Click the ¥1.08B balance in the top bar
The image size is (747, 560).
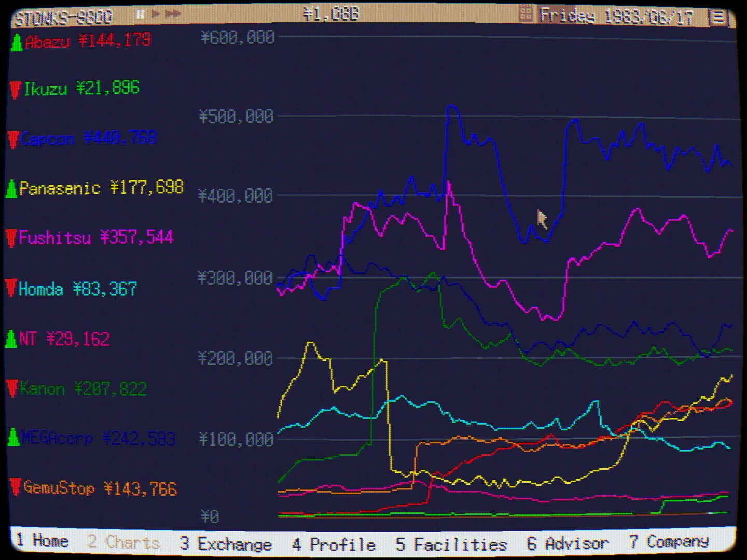point(331,13)
